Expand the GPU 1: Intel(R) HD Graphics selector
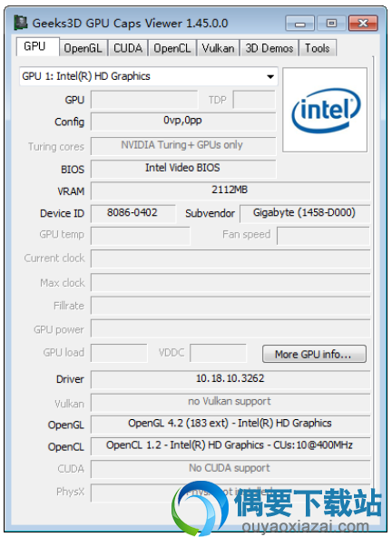The height and width of the screenshot is (537, 392). tap(149, 76)
